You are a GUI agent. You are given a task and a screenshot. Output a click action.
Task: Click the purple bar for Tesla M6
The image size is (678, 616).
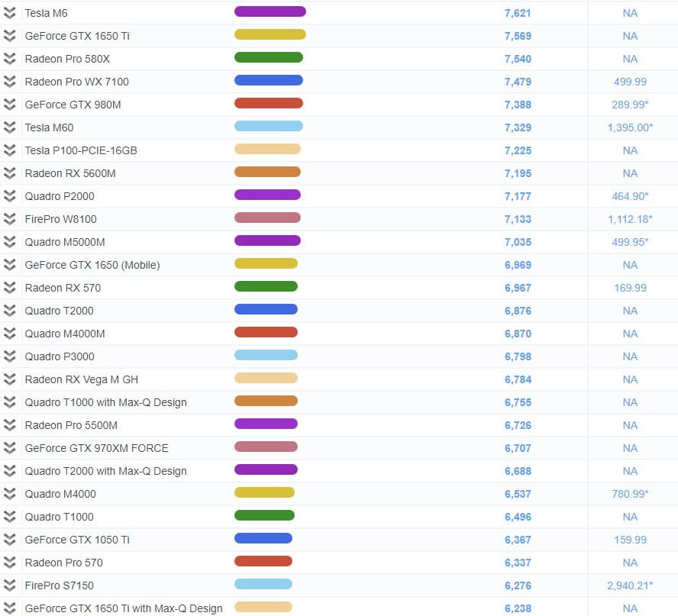(x=270, y=11)
